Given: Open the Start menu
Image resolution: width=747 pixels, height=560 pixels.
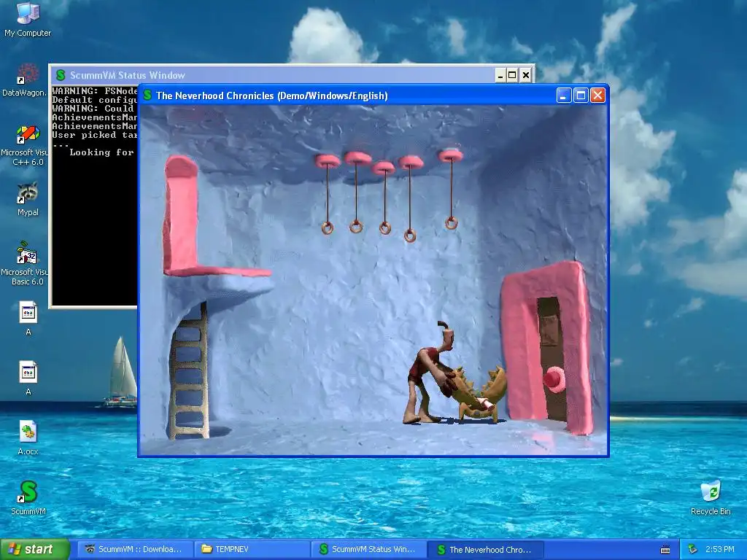Looking at the screenshot, I should (x=35, y=549).
